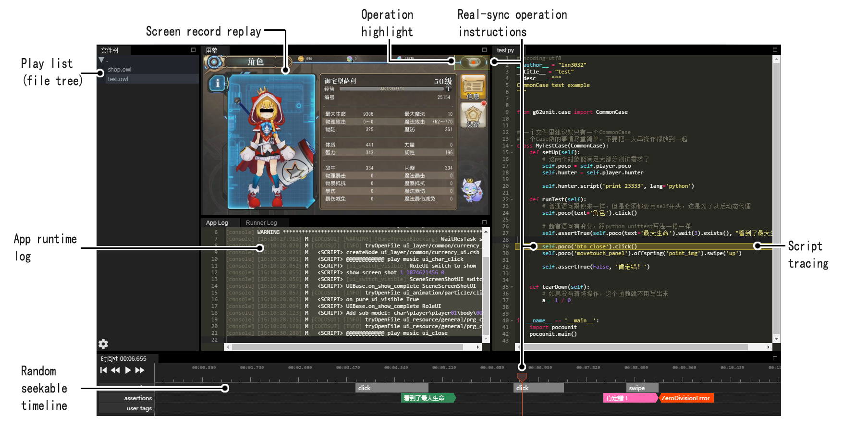Image resolution: width=868 pixels, height=429 pixels.
Task: Jump to the start of the timeline
Action: [103, 370]
